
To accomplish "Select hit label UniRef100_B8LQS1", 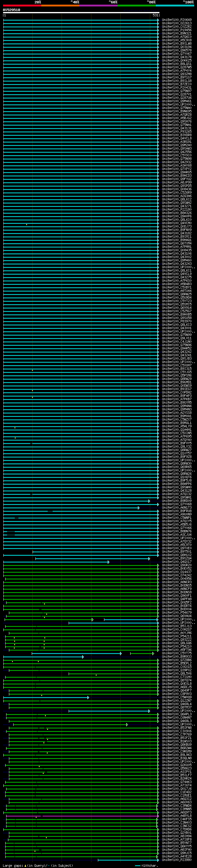I will [x=177, y=64].
